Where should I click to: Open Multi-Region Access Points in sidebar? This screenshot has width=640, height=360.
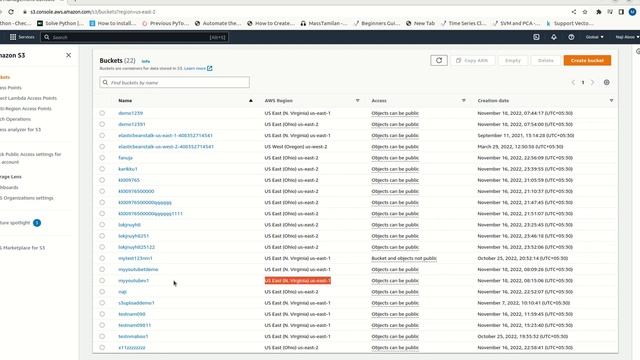(26, 109)
